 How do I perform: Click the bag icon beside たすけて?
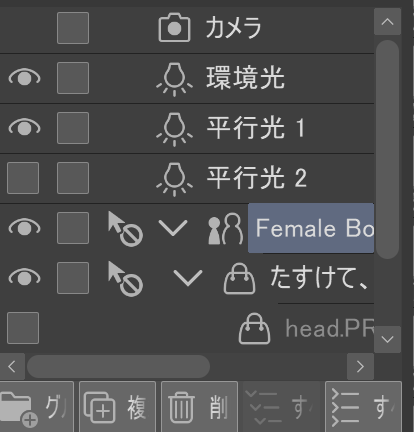point(239,279)
